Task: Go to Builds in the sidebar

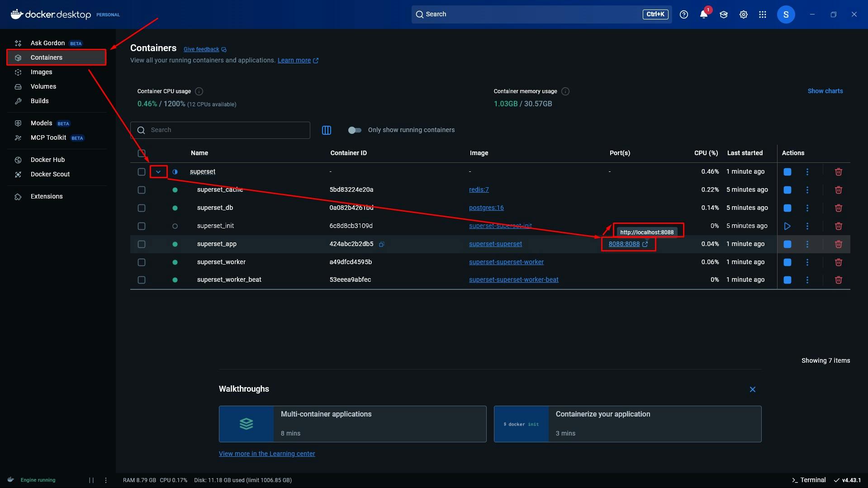Action: click(x=57, y=101)
